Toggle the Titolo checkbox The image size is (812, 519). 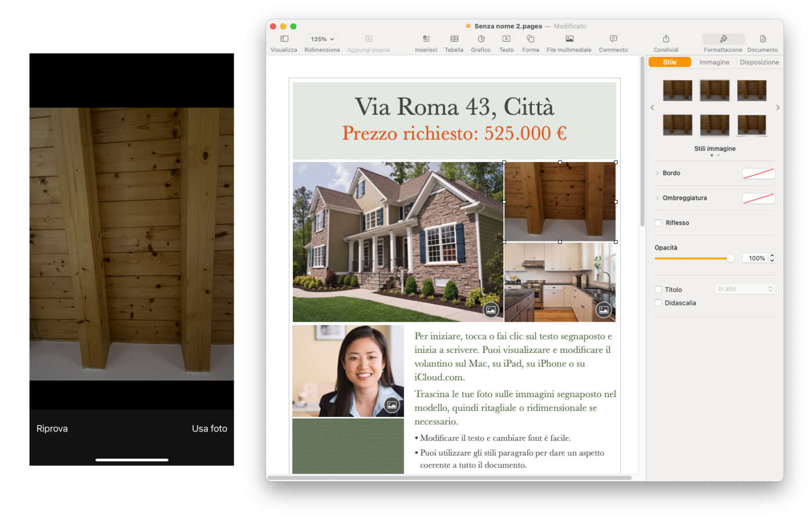point(658,290)
